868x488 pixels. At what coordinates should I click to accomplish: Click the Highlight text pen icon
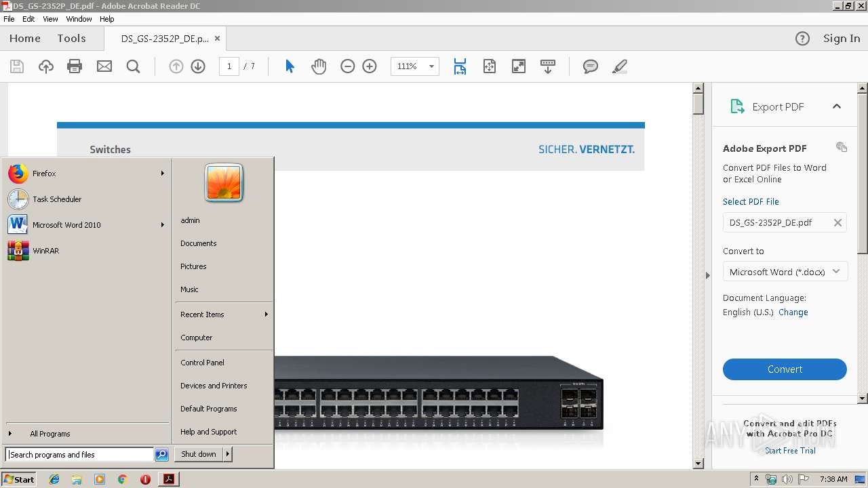[619, 66]
